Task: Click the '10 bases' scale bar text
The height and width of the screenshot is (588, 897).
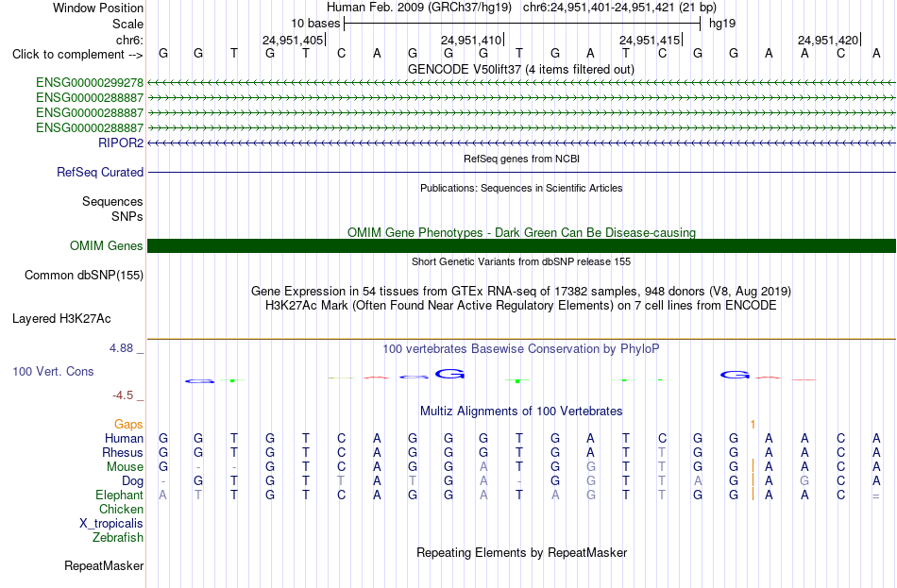Action: [315, 24]
